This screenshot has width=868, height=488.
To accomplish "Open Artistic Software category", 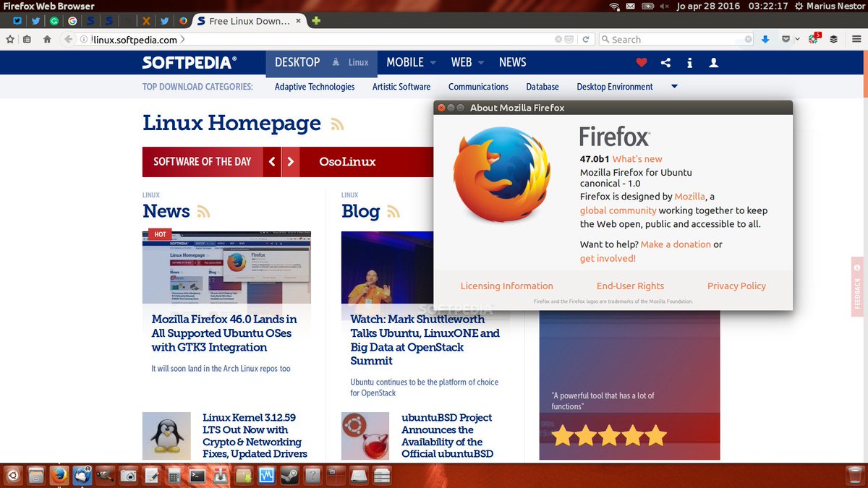I will tap(401, 87).
